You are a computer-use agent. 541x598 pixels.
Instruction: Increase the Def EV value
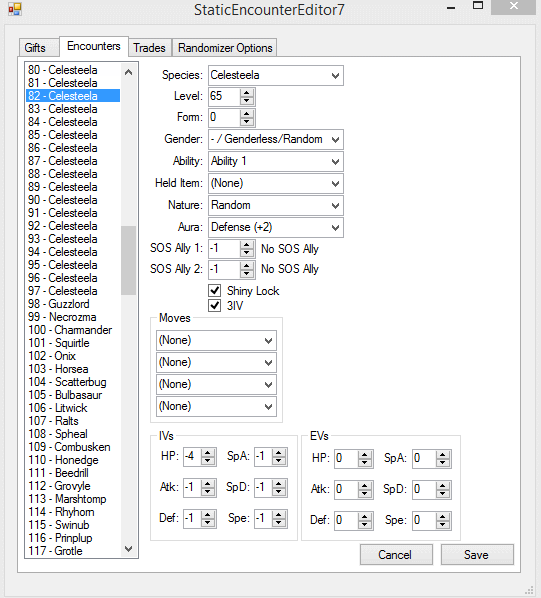[364, 517]
